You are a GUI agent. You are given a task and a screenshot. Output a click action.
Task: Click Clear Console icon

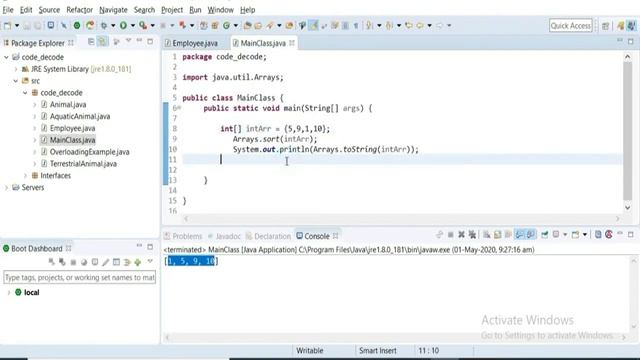pos(487,234)
